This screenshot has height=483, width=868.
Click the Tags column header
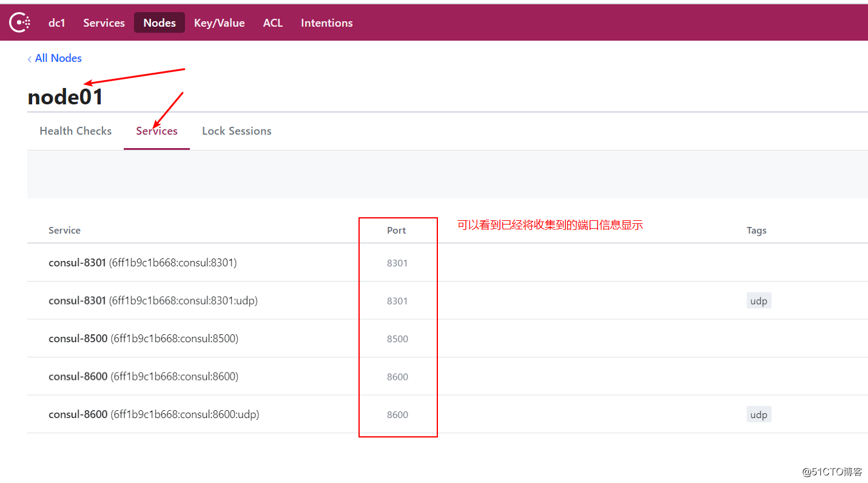click(756, 231)
